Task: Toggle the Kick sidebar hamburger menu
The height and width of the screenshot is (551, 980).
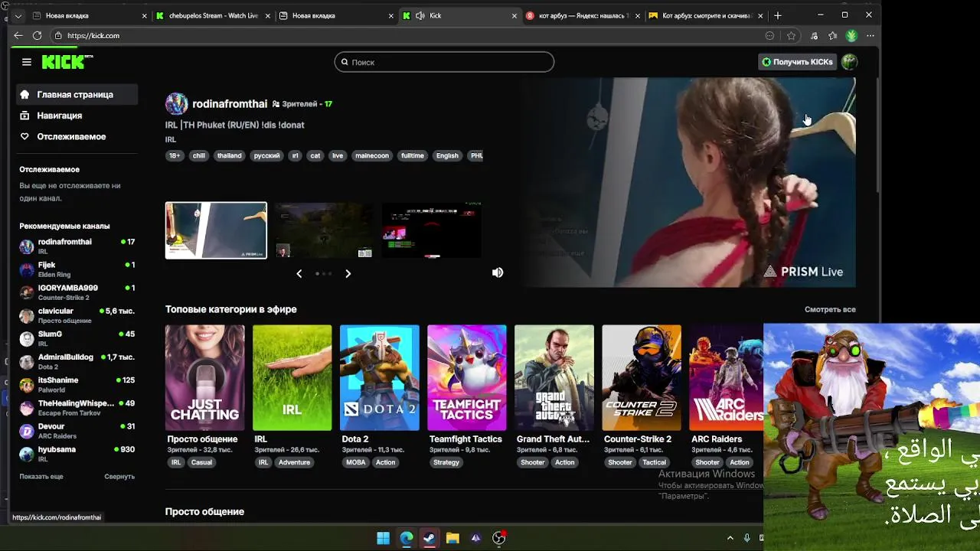Action: pyautogui.click(x=27, y=62)
